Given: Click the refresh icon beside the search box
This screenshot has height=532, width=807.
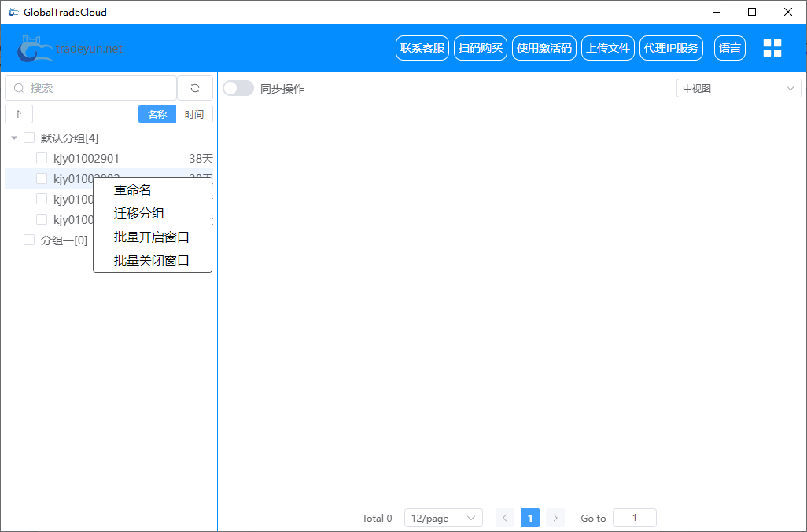Looking at the screenshot, I should (x=194, y=87).
